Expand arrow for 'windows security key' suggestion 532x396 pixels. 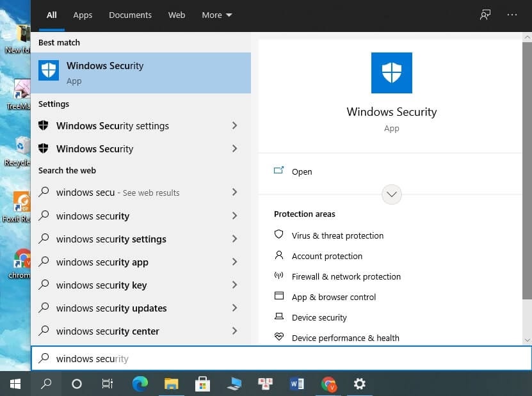(x=234, y=285)
